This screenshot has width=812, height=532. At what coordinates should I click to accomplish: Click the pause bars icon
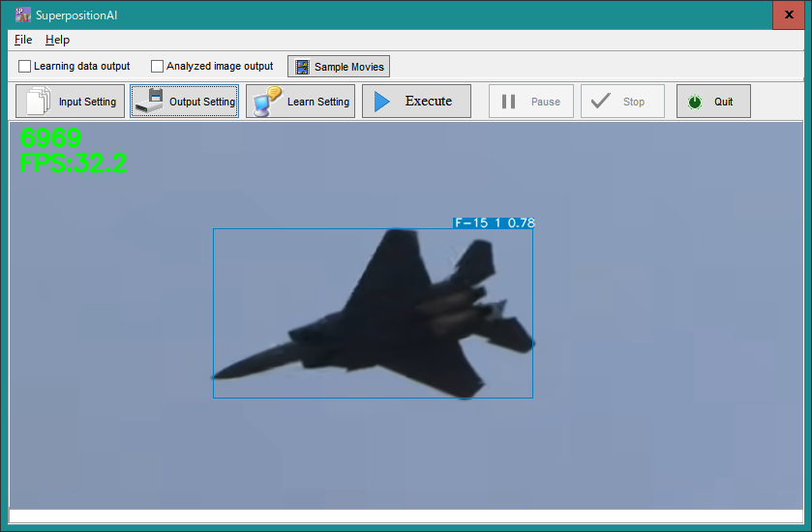pyautogui.click(x=508, y=102)
